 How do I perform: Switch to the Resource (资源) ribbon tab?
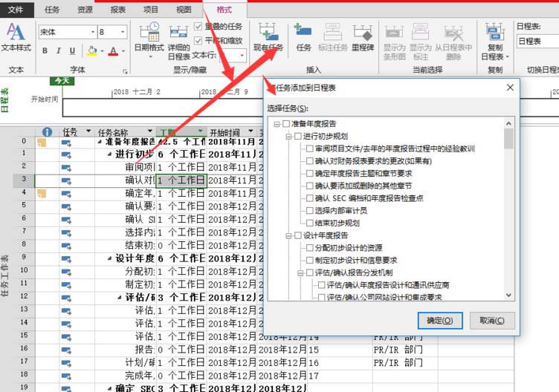(85, 10)
